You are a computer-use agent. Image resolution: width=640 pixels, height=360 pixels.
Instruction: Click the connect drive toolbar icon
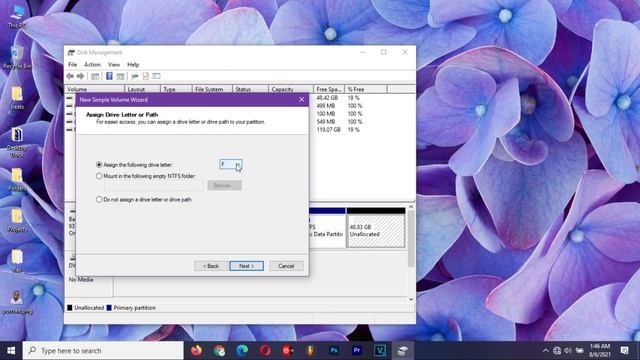click(x=135, y=76)
